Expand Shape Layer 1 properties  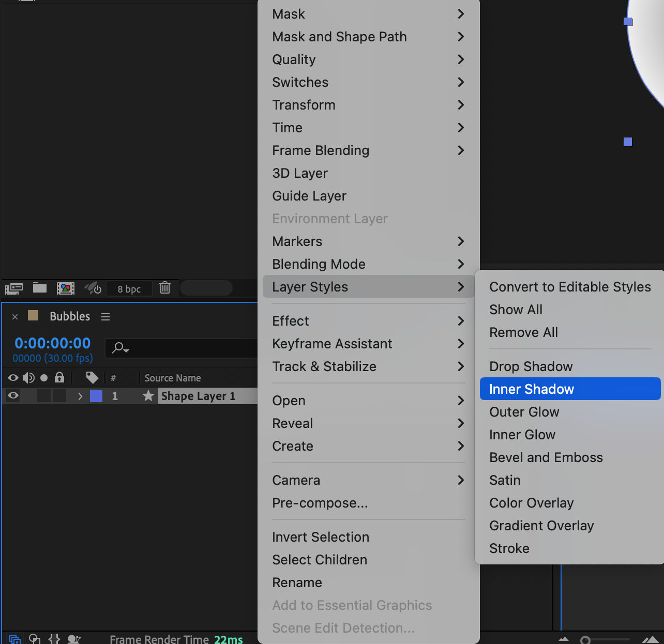[x=80, y=396]
